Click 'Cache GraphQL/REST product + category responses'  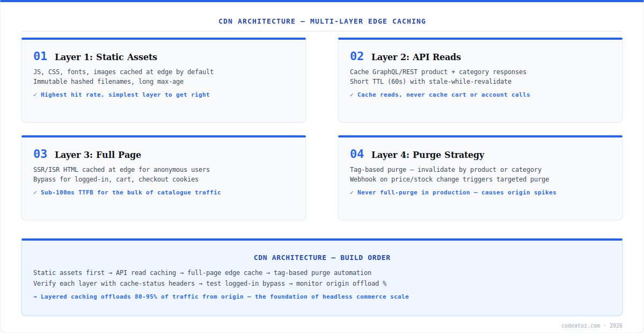tap(438, 72)
